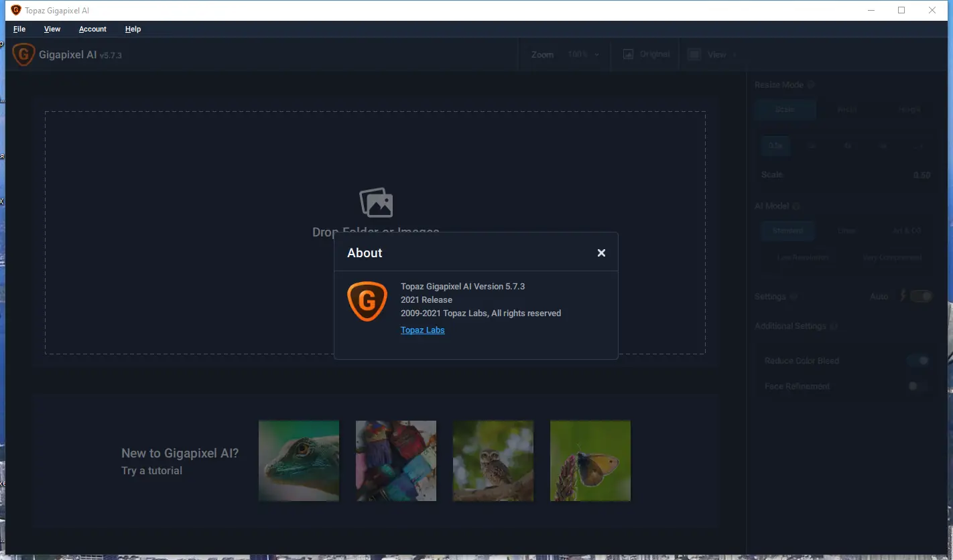This screenshot has width=953, height=560.
Task: Click the Gigapixel AI logo in header
Action: (23, 54)
